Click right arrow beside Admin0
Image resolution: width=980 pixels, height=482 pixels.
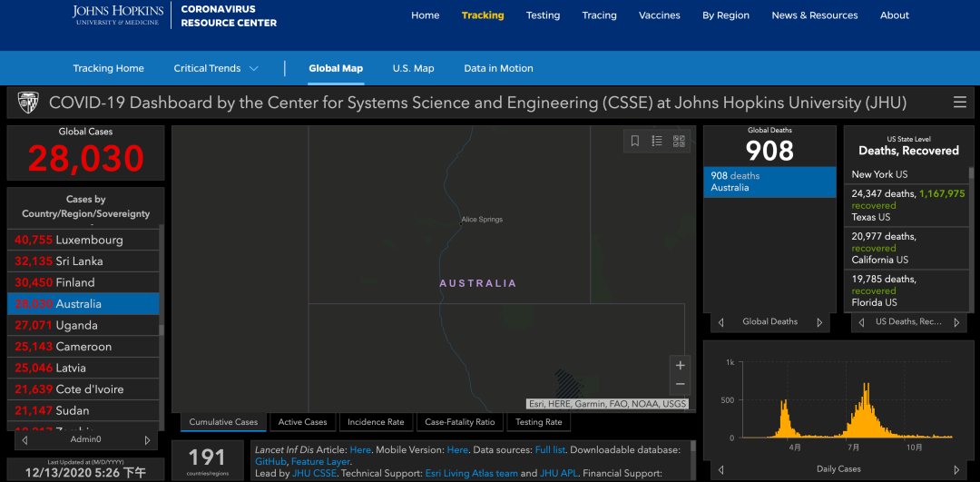click(148, 440)
